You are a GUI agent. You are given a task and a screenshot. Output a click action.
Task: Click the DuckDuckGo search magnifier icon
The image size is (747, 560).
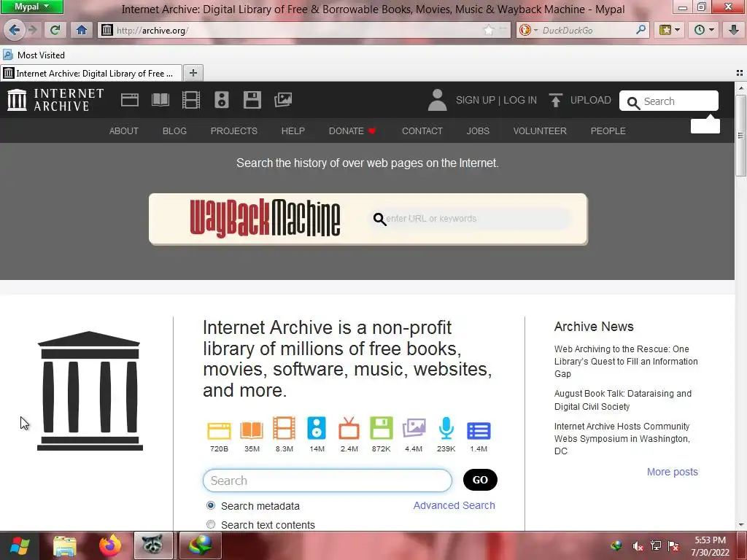(x=640, y=30)
